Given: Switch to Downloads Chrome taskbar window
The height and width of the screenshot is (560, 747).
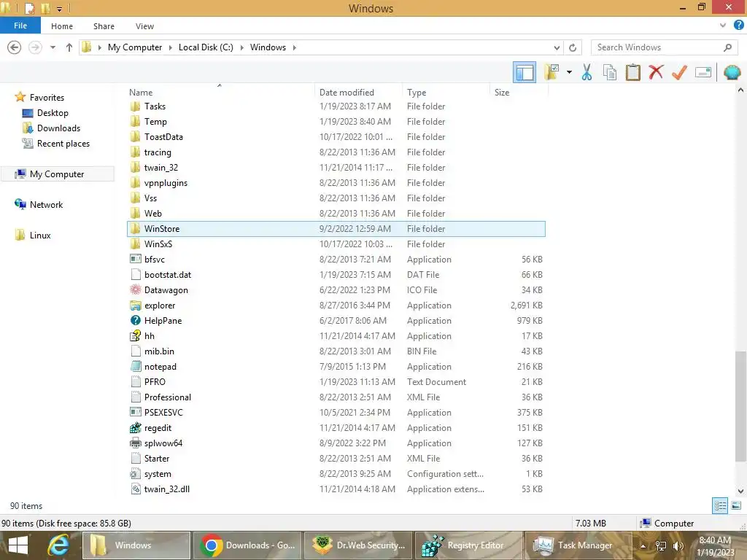Looking at the screenshot, I should point(247,545).
